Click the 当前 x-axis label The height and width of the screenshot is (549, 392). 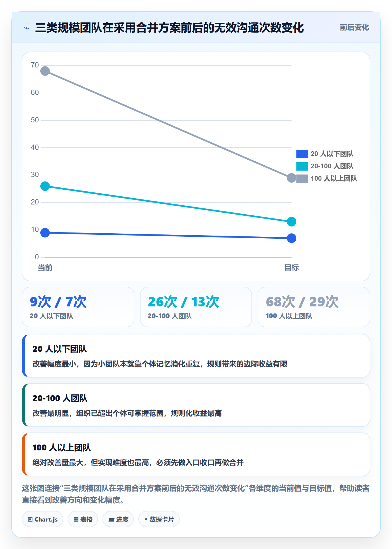tap(45, 268)
